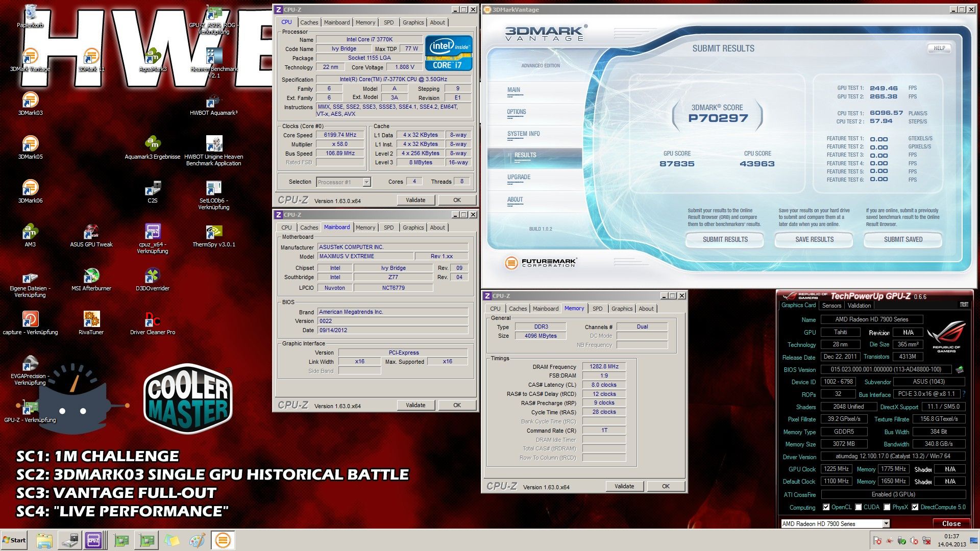Open ABOUT in 3DMark Vantage sidebar

tap(515, 199)
